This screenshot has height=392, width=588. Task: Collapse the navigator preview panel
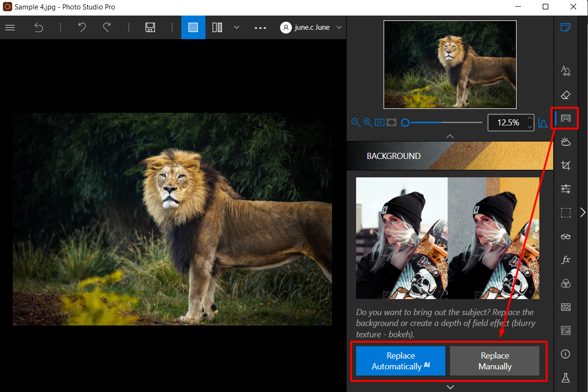pyautogui.click(x=450, y=136)
